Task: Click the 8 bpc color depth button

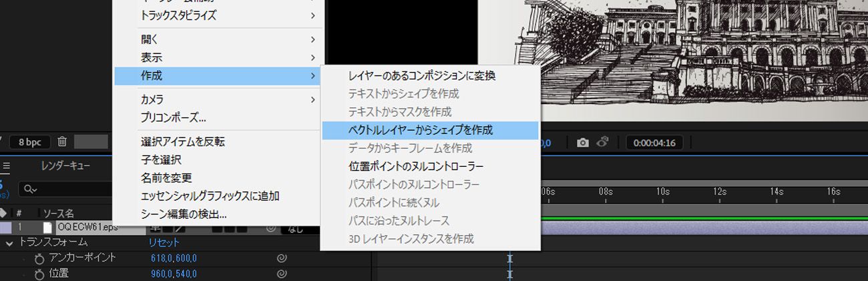Action: 30,142
